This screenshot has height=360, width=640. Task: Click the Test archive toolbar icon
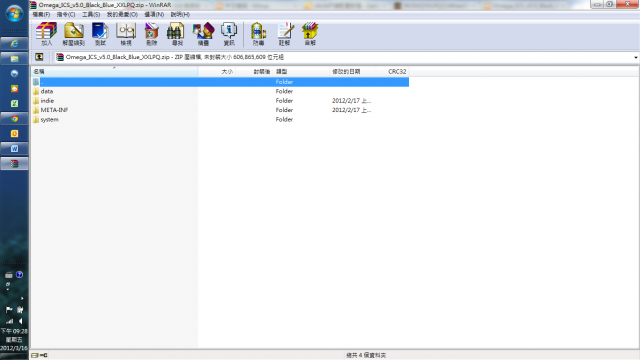click(100, 34)
